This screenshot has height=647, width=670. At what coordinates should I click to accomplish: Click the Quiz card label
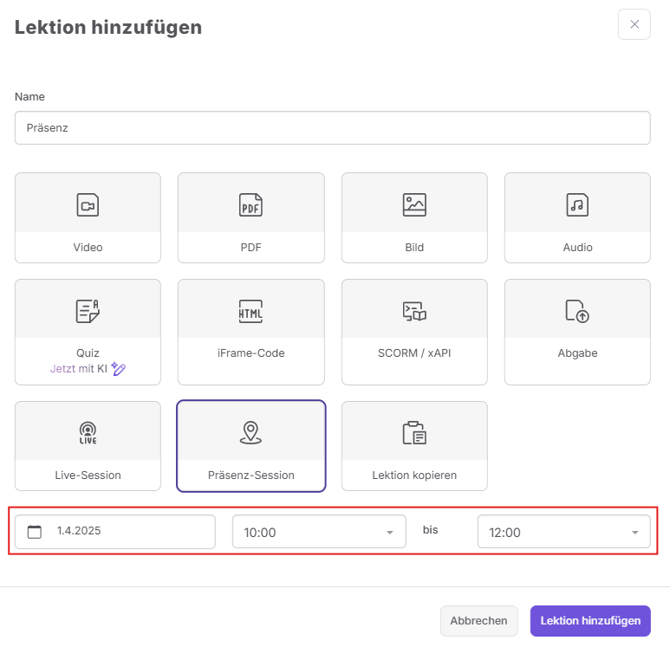pyautogui.click(x=88, y=353)
